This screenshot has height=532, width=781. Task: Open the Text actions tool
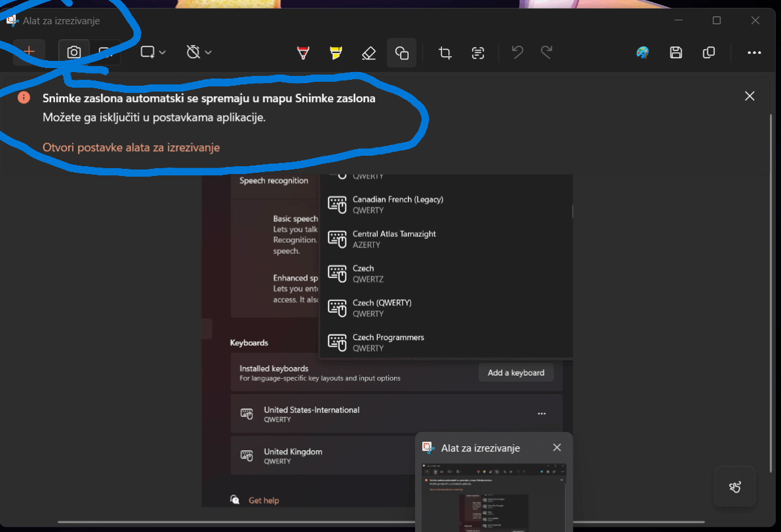[x=478, y=52]
